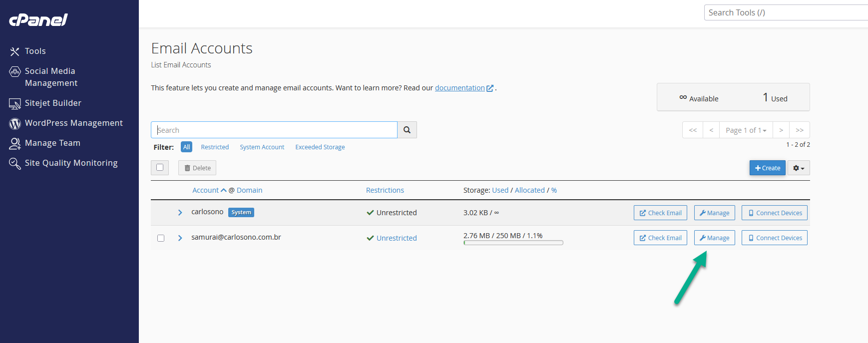
Task: Open Tools from the sidebar
Action: click(35, 51)
